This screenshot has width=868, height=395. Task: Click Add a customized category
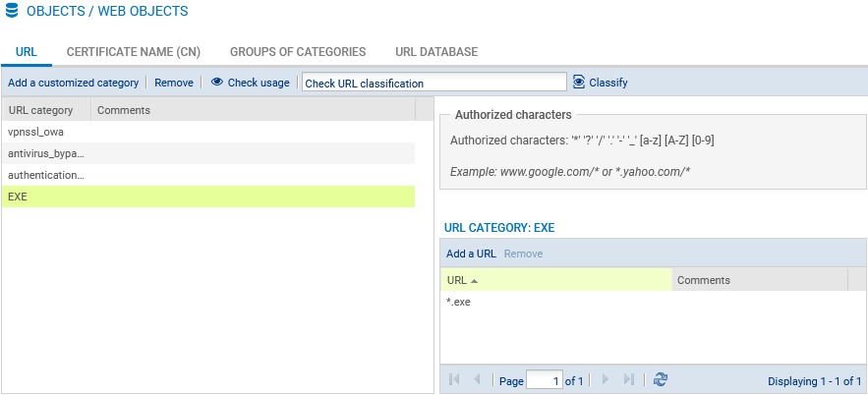pos(74,83)
